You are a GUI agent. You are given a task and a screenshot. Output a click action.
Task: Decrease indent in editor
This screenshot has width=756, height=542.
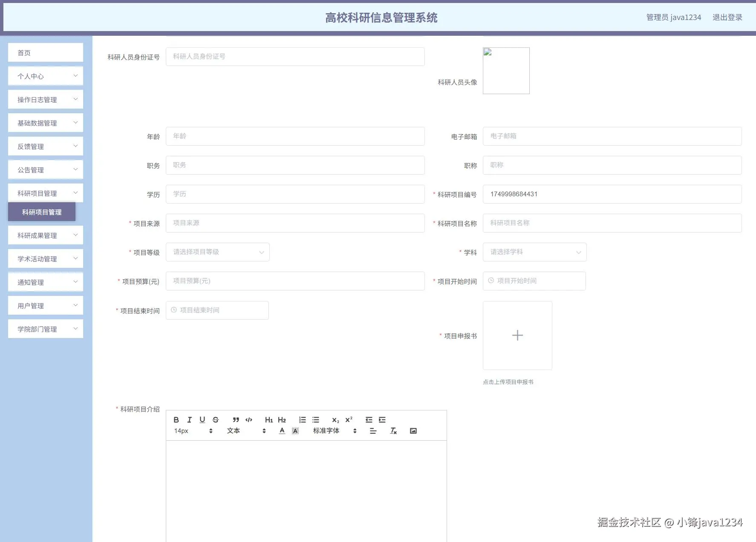(369, 420)
